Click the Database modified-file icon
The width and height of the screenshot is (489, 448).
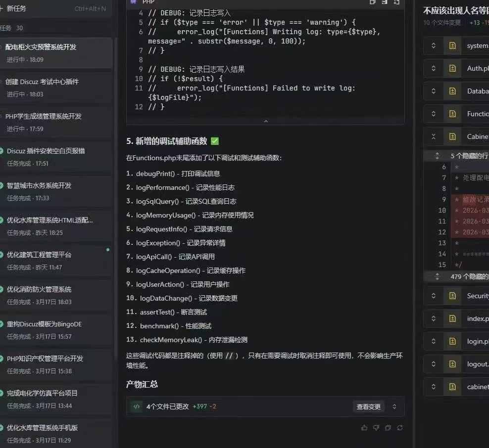coord(452,91)
